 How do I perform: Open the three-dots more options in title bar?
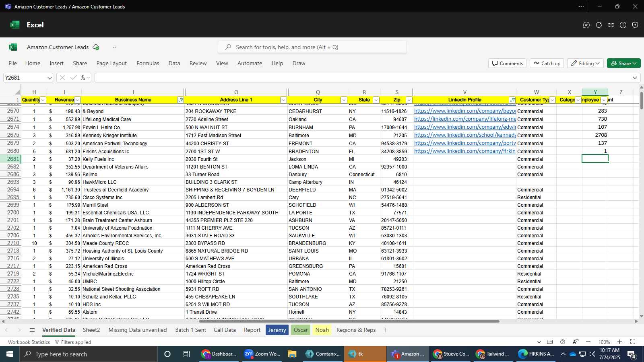pyautogui.click(x=581, y=6)
